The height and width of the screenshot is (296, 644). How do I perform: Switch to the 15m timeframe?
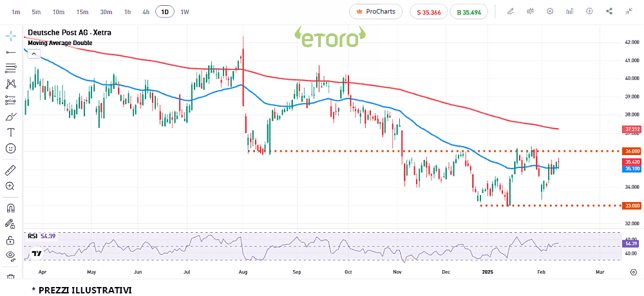tap(82, 12)
